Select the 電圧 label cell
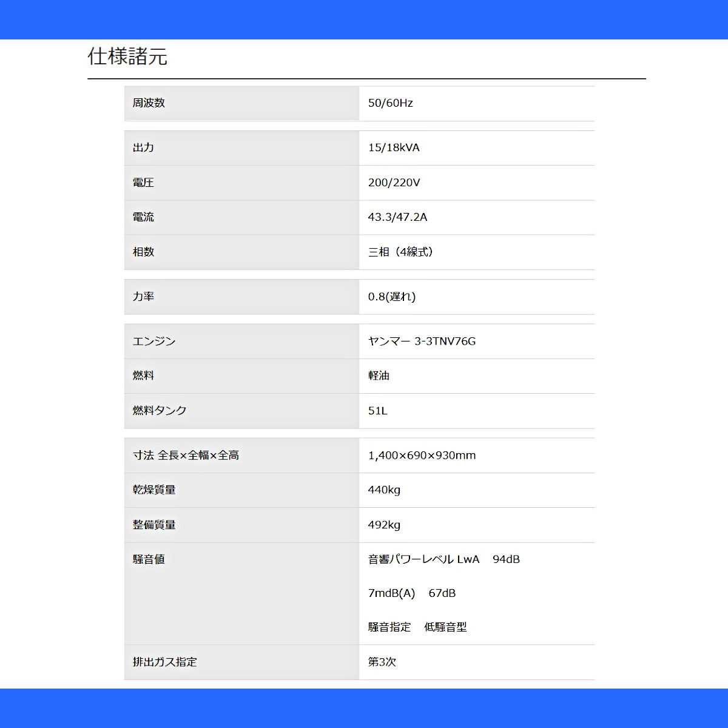The image size is (728, 728). [x=241, y=183]
